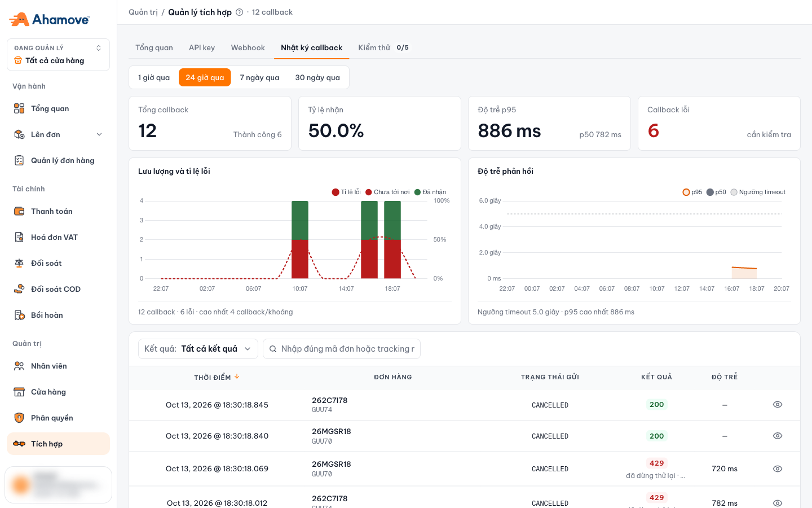Open Tổng quan dashboard icon in sidebar
Viewport: 812px width, 508px height.
(x=19, y=108)
